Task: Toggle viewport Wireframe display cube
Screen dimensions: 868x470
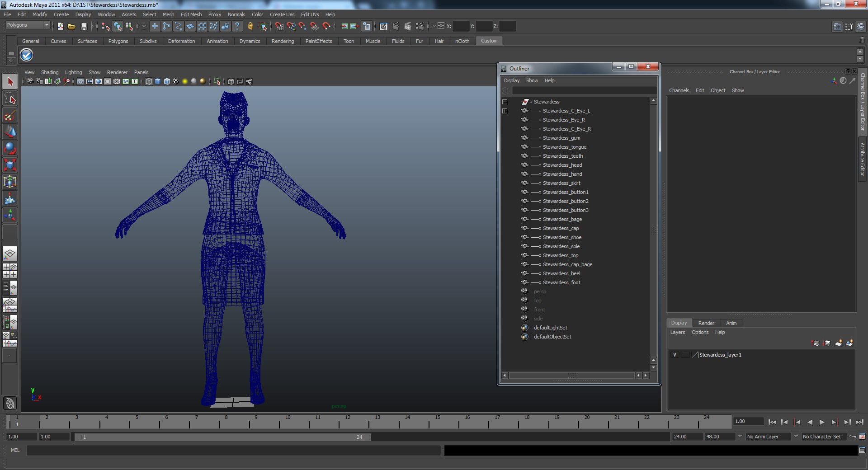Action: point(149,81)
